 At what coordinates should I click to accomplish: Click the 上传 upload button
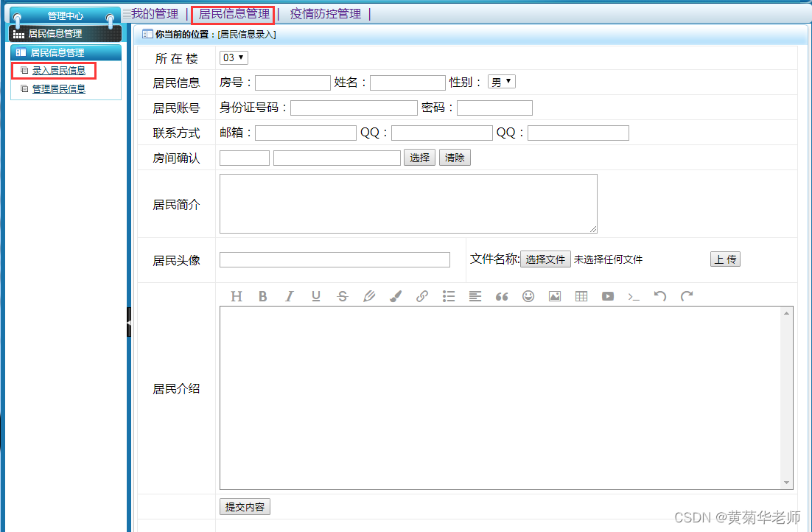(x=725, y=259)
